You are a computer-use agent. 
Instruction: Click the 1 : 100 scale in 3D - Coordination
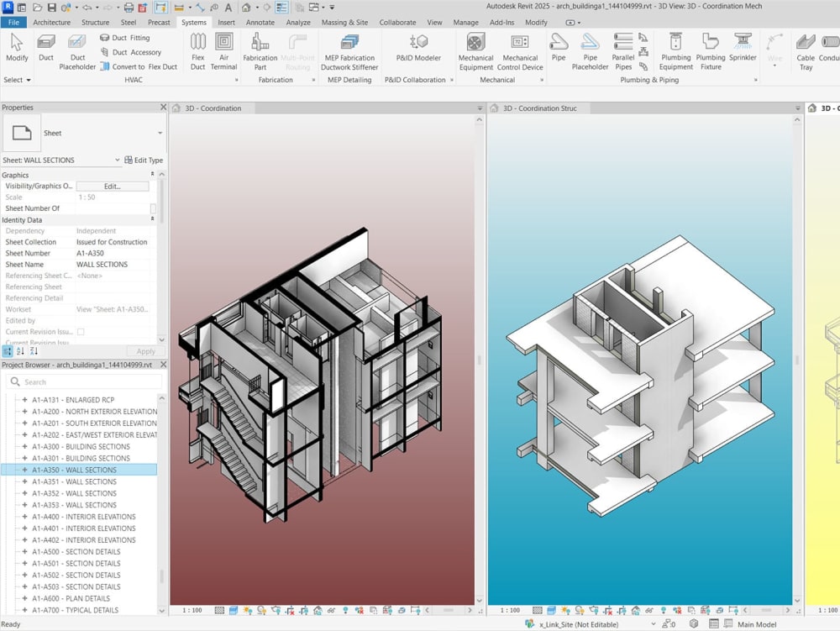coord(192,610)
